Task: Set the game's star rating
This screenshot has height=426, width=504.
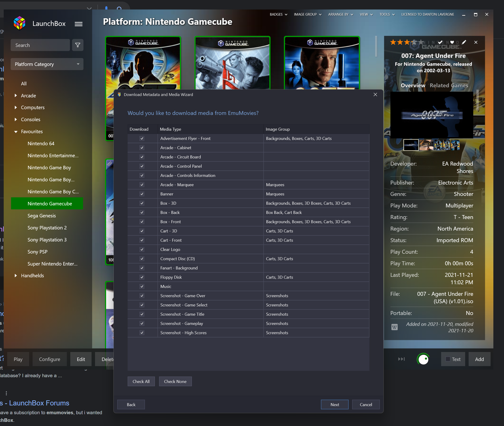Action: point(407,42)
